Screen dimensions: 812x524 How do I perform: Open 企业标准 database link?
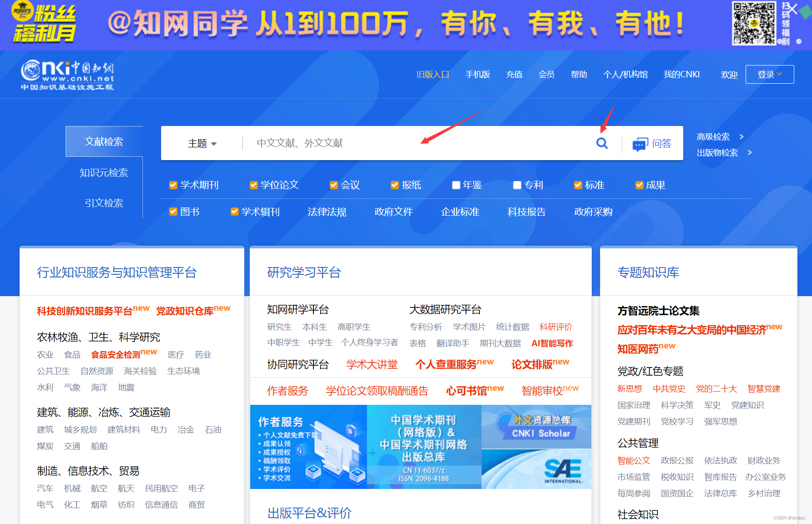pyautogui.click(x=460, y=212)
